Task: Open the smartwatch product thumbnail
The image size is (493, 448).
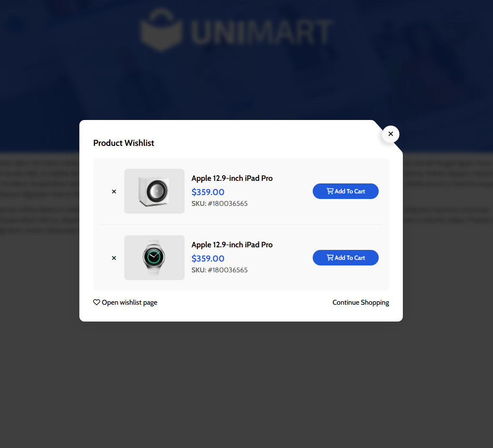Action: click(154, 257)
